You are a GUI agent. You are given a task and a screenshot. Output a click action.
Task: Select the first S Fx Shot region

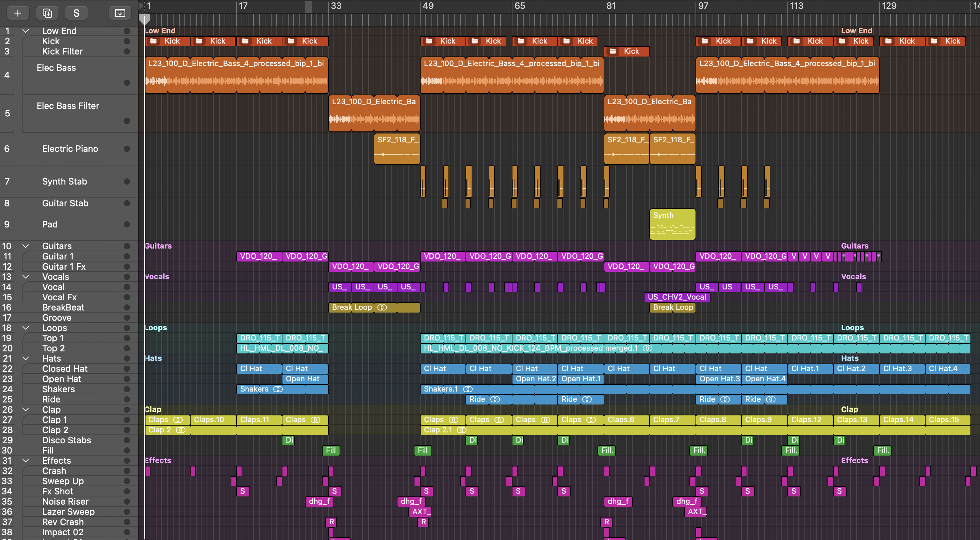[x=243, y=491]
